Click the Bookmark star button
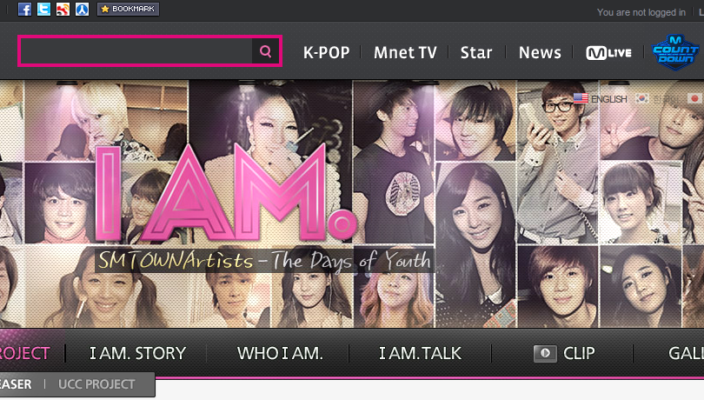The width and height of the screenshot is (704, 400). (x=128, y=9)
